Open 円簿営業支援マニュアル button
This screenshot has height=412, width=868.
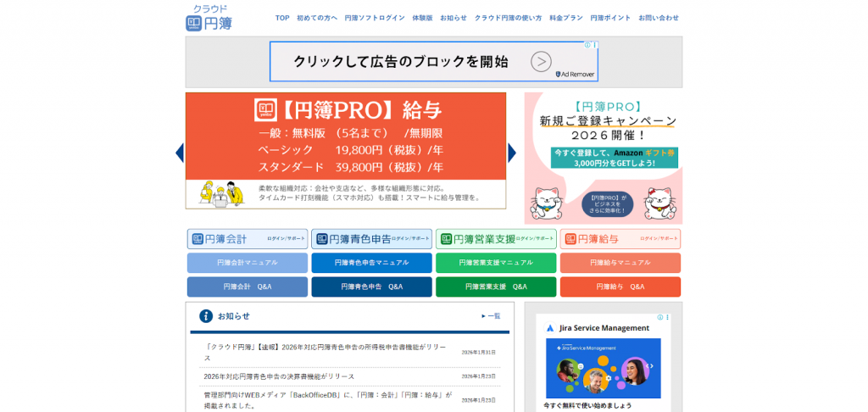(x=496, y=263)
